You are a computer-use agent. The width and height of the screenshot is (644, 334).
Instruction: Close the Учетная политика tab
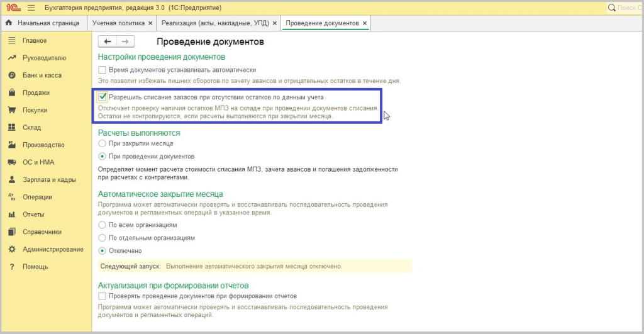coord(150,23)
